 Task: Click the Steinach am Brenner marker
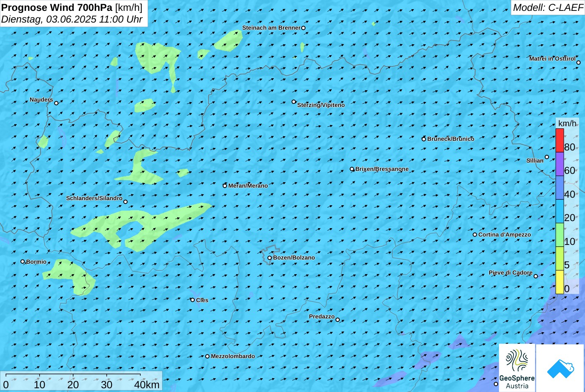click(x=303, y=28)
